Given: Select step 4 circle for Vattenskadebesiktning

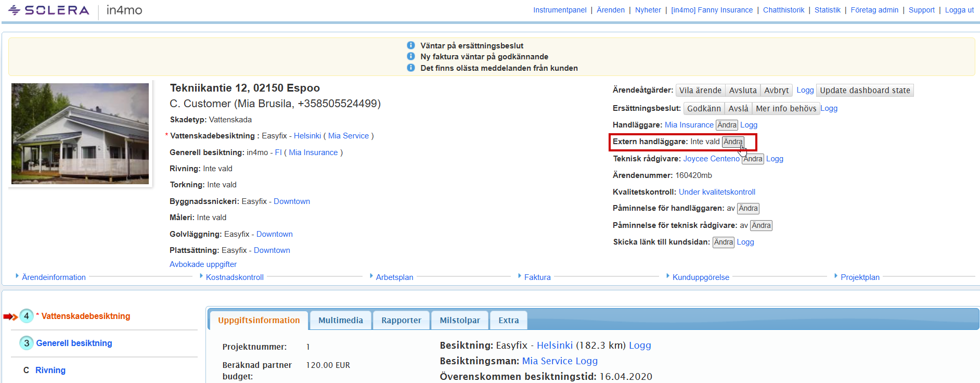Looking at the screenshot, I should (27, 316).
